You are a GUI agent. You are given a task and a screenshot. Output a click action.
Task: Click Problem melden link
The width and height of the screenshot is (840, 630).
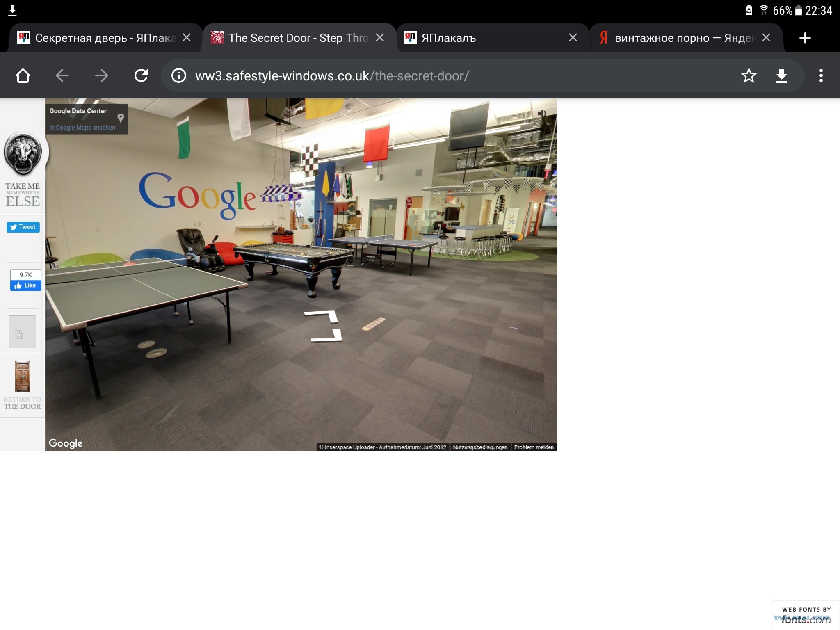[x=534, y=447]
